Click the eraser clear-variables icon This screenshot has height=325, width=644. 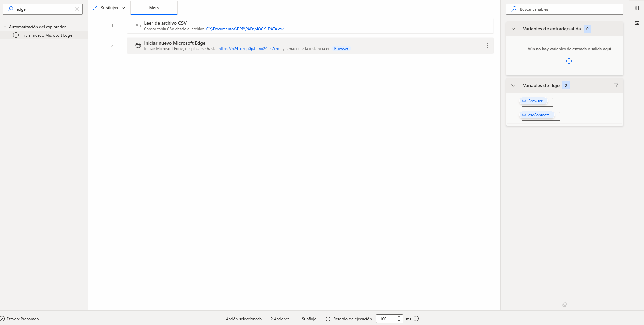tap(565, 304)
